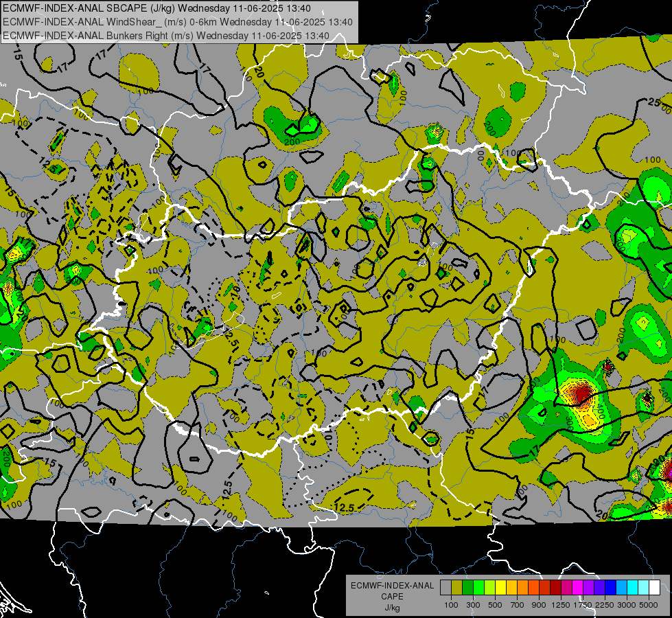Click the legend label 2250
Screen dimensions: 672x618
pyautogui.click(x=605, y=605)
